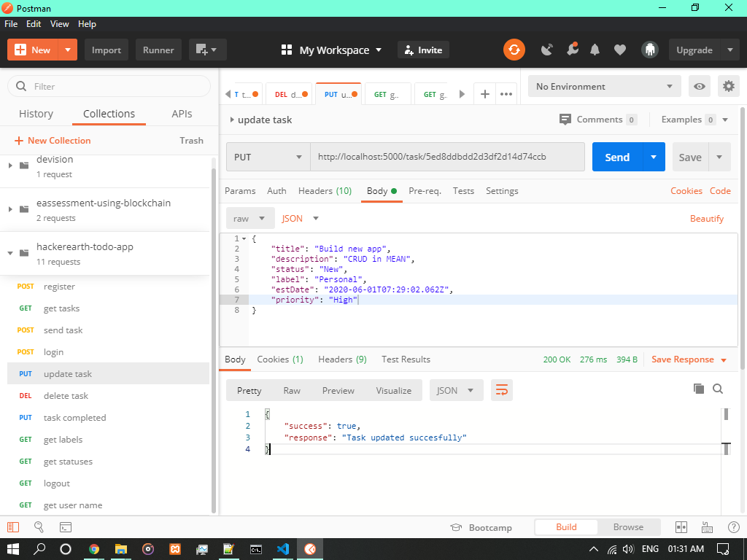Viewport: 747px width, 560px height.
Task: Toggle two-pane layout icon
Action: [x=681, y=527]
